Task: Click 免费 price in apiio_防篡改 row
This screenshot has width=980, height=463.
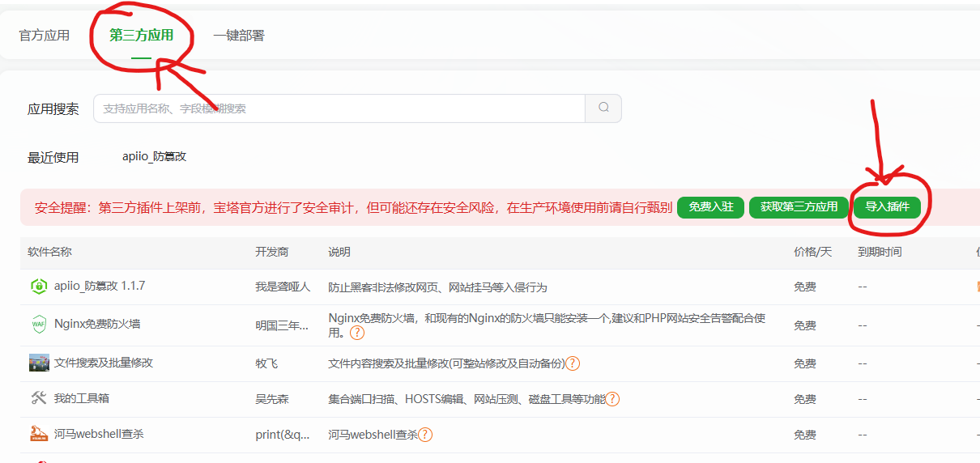Action: 805,287
